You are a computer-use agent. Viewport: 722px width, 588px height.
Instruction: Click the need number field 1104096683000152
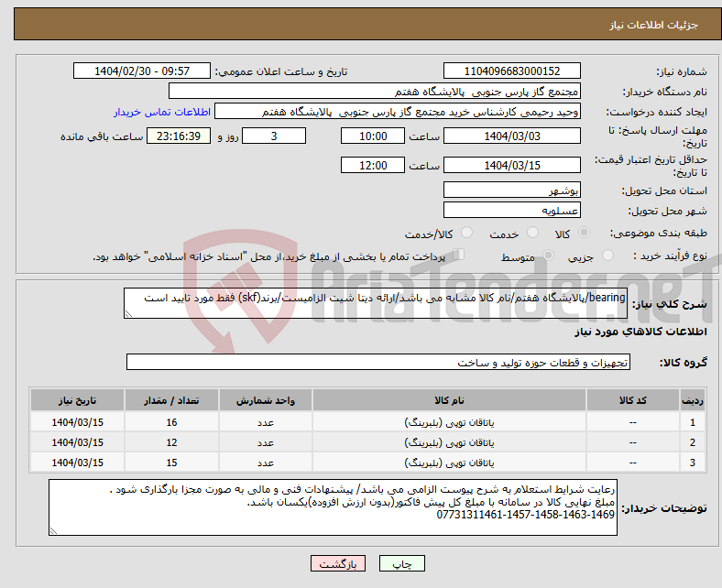click(511, 71)
